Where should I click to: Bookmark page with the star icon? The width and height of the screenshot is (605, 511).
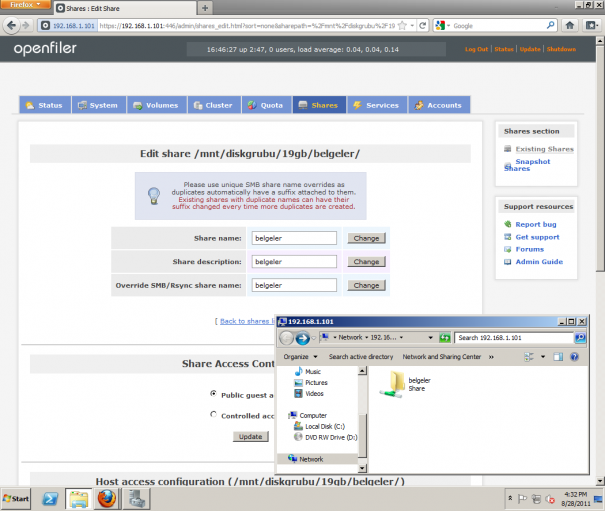402,25
